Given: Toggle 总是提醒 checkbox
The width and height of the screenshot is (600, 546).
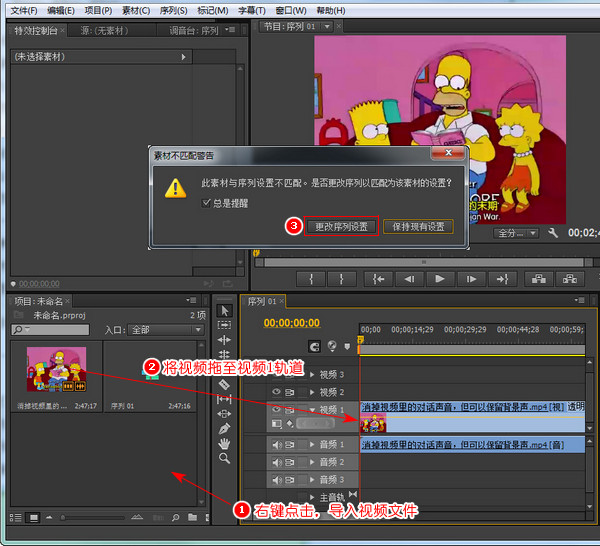Looking at the screenshot, I should pyautogui.click(x=206, y=203).
